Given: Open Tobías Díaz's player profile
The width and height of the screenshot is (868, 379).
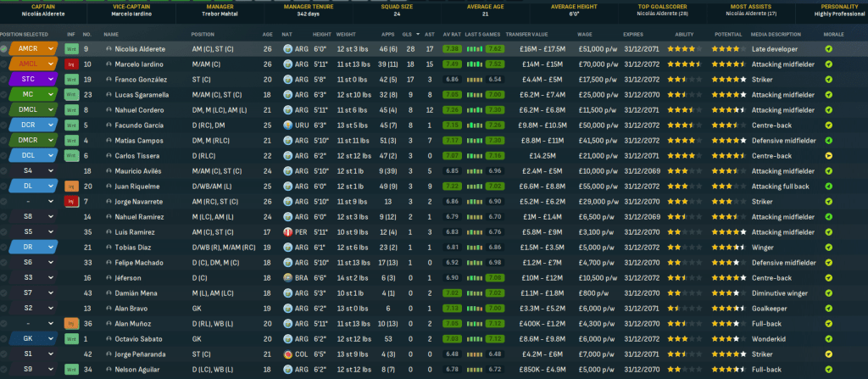Looking at the screenshot, I should pyautogui.click(x=136, y=247).
